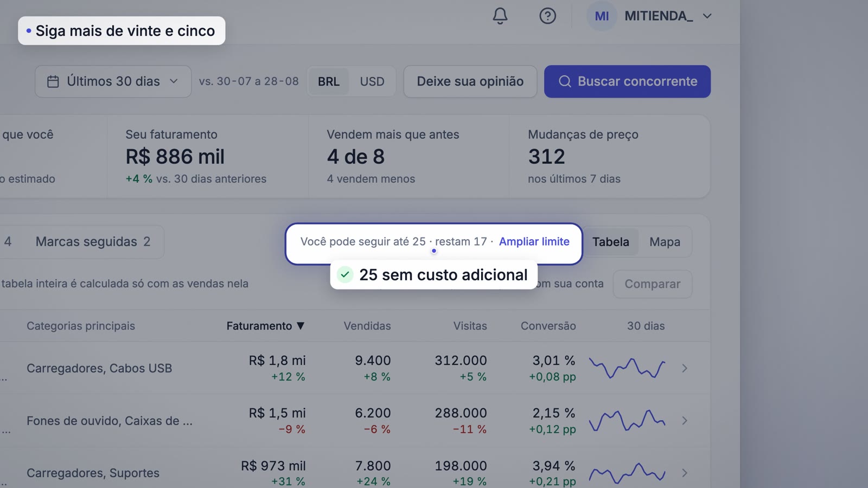Click the Comparar button

(653, 284)
